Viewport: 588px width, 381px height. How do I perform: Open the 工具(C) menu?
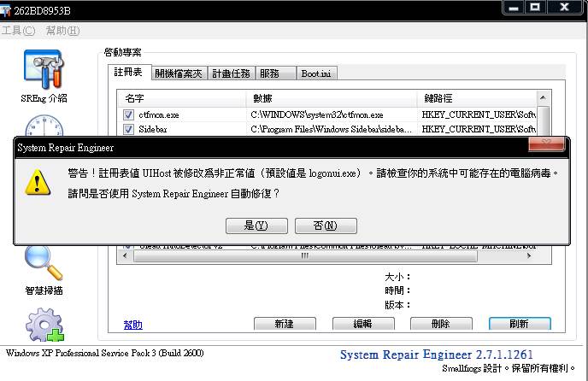coord(18,31)
